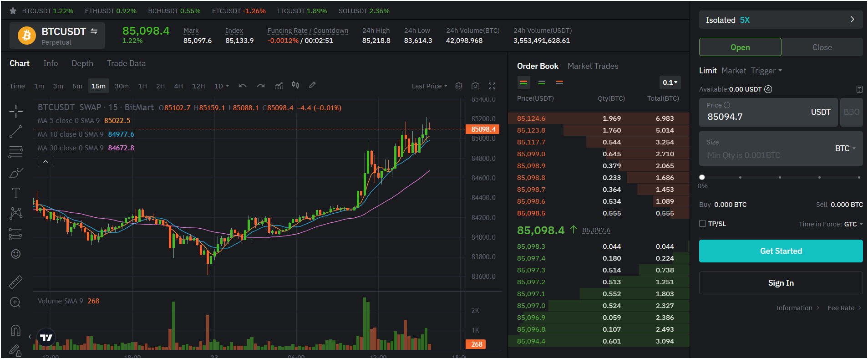
Task: Set size slider to the 50% dot
Action: point(780,177)
